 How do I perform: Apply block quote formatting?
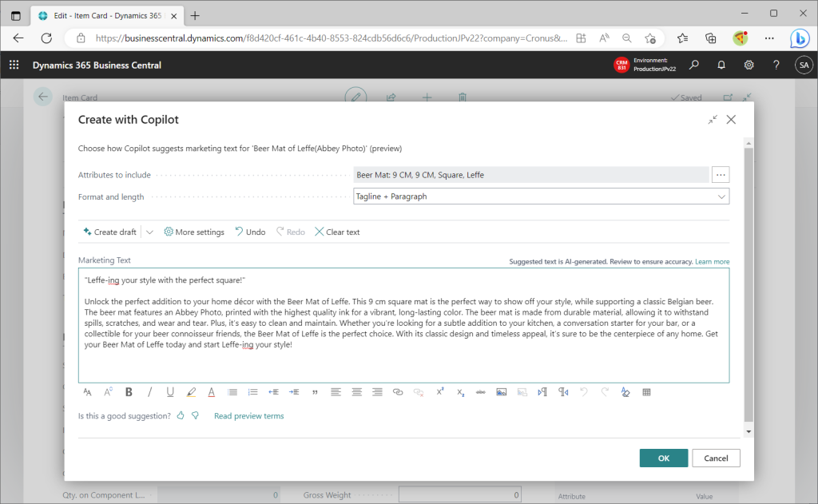click(315, 392)
